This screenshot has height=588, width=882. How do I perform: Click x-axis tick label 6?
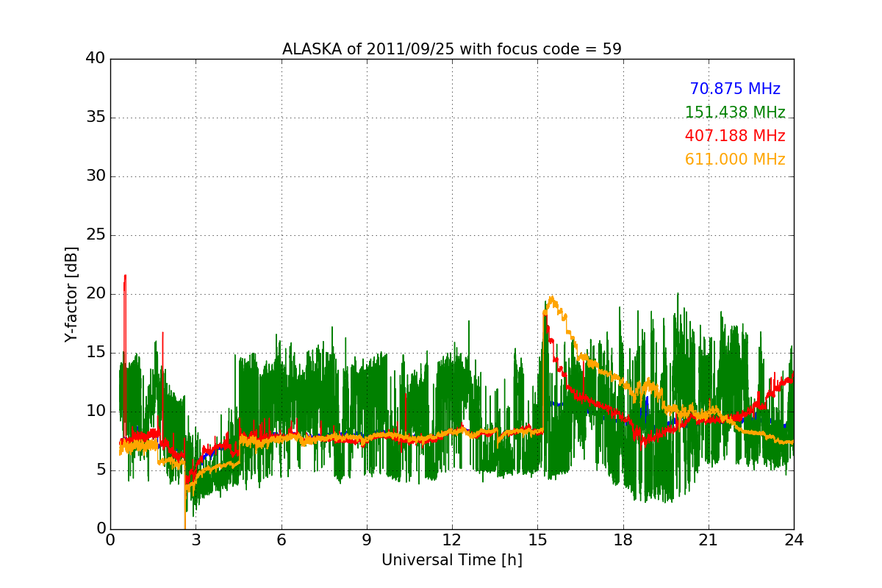pyautogui.click(x=281, y=539)
